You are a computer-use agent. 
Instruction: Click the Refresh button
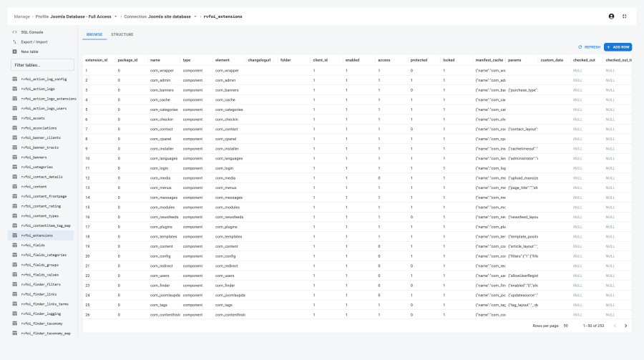pos(589,47)
